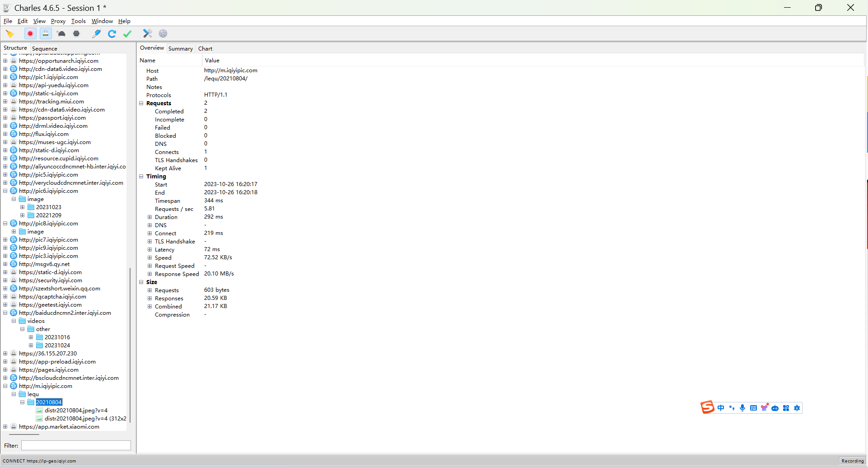Switch to the Chart tab

tap(205, 48)
